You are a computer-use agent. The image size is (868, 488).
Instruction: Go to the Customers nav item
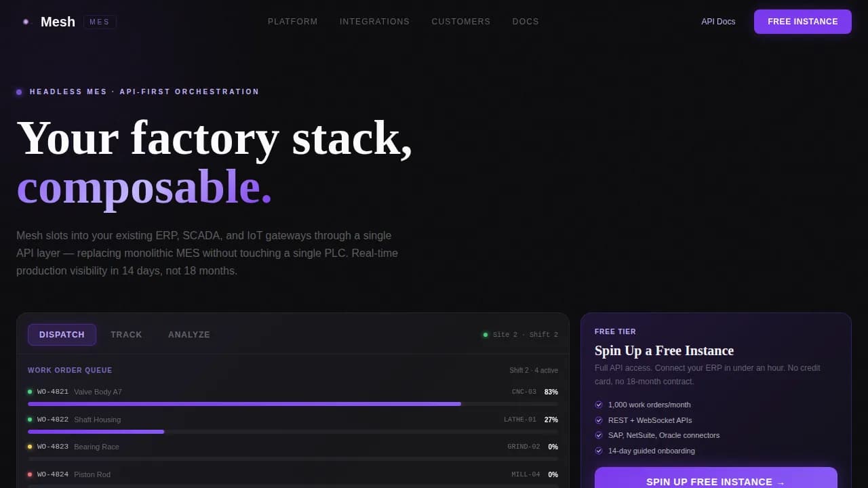click(461, 22)
